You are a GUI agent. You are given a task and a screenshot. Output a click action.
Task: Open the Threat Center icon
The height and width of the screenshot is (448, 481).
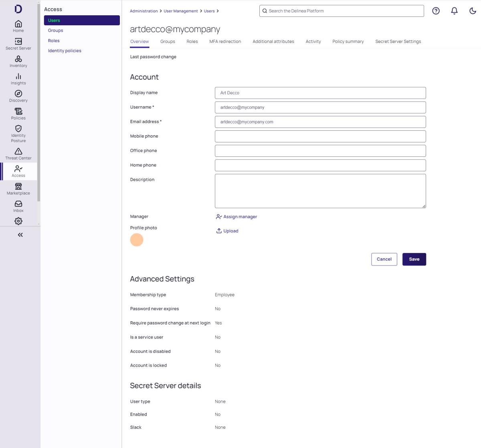(18, 154)
